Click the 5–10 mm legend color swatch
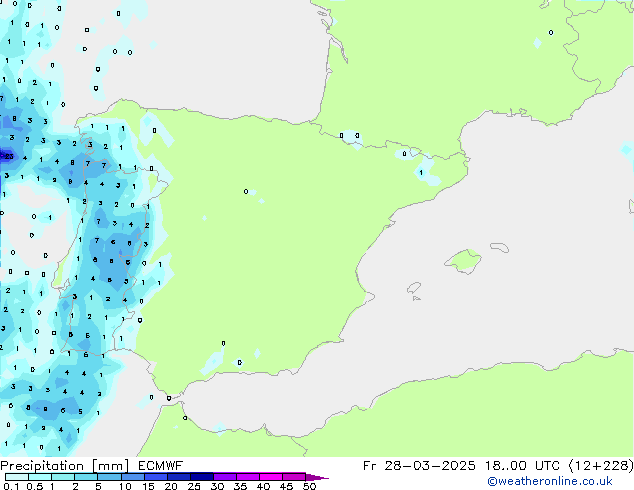The width and height of the screenshot is (634, 490). tap(109, 477)
